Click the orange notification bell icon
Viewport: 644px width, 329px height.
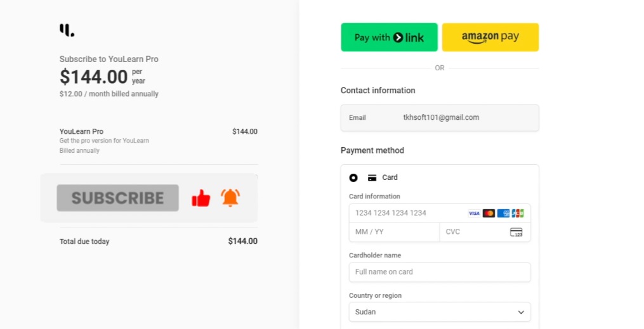click(x=230, y=197)
